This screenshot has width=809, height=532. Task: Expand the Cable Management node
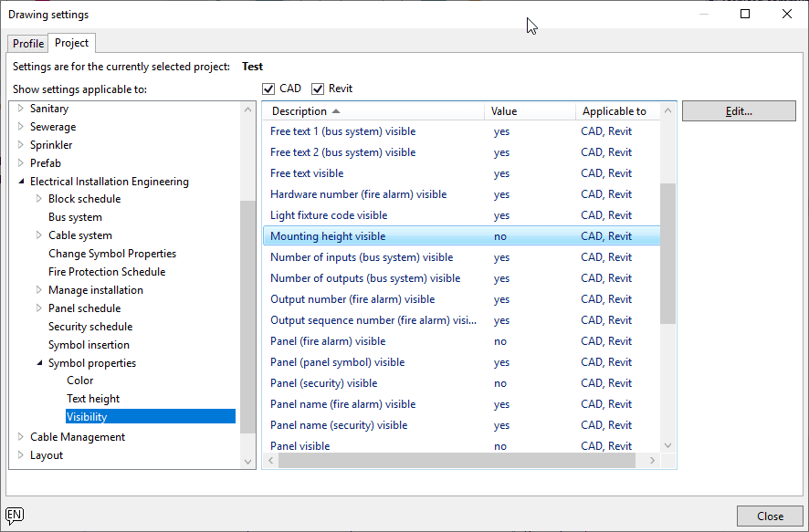coord(21,437)
